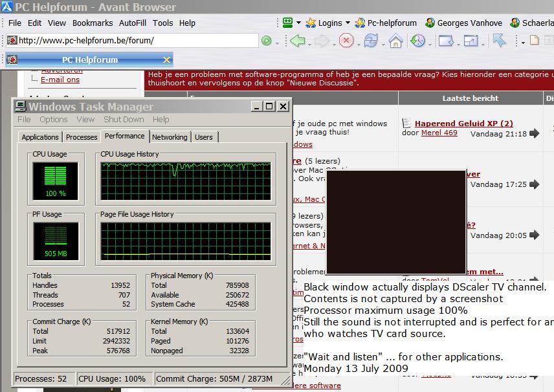Open the Bookmarks menu in Avant Browser
Image resolution: width=554 pixels, height=392 pixels.
point(93,23)
